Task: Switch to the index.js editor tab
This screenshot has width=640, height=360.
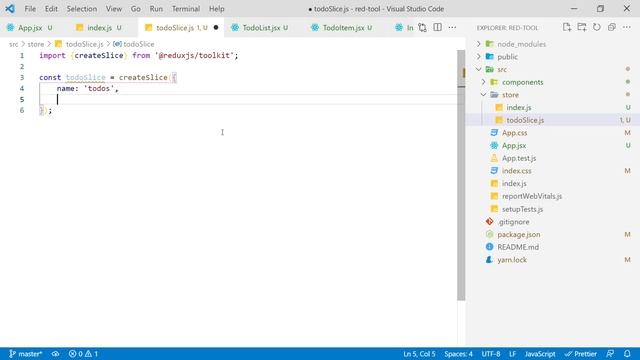Action: tap(99, 28)
